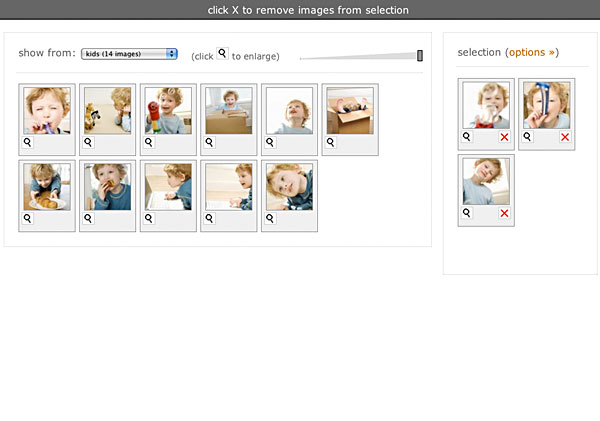Enlarge the first thumbnail using its magnifier icon
This screenshot has height=421, width=600.
click(28, 143)
